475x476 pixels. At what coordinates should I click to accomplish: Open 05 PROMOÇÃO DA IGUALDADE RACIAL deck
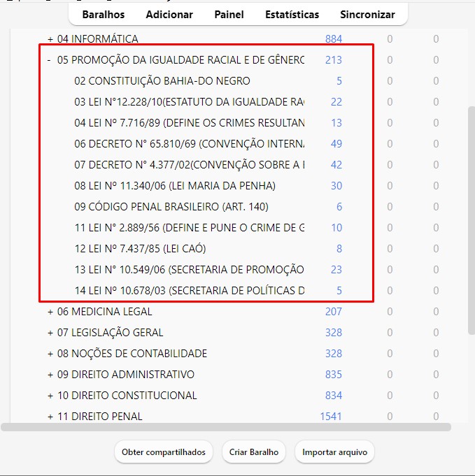point(180,60)
